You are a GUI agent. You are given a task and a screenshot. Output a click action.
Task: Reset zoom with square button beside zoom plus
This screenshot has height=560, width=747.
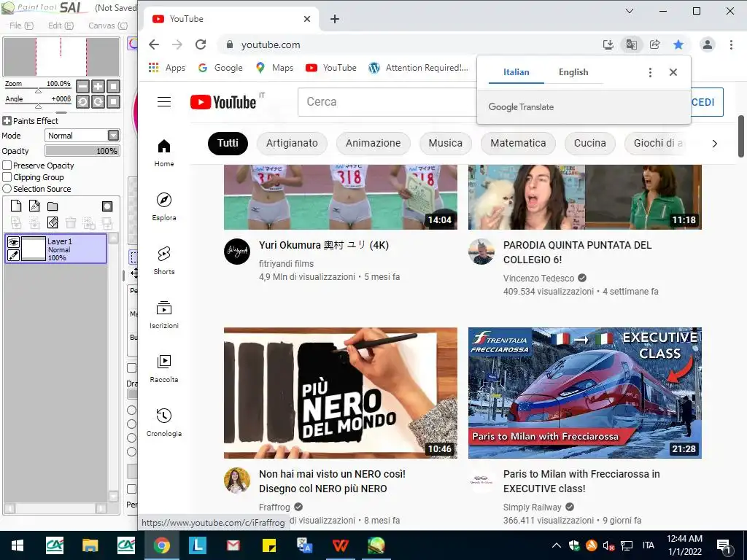click(x=113, y=86)
